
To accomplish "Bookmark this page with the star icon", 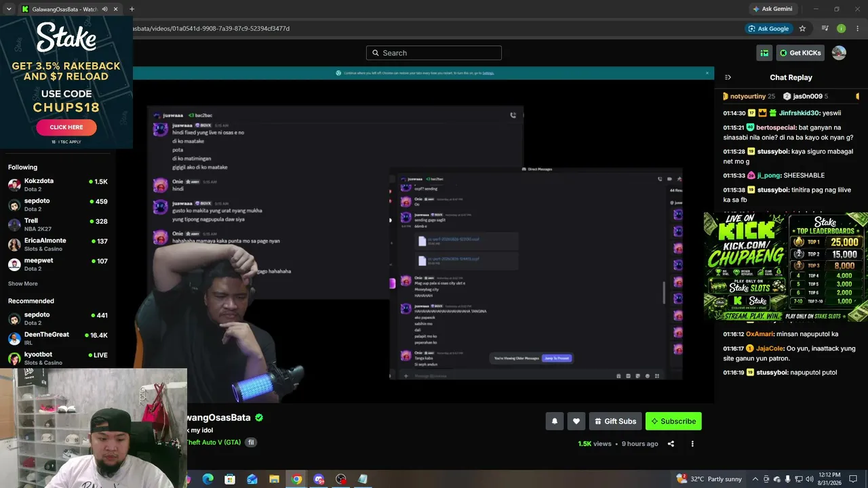I will click(x=802, y=28).
